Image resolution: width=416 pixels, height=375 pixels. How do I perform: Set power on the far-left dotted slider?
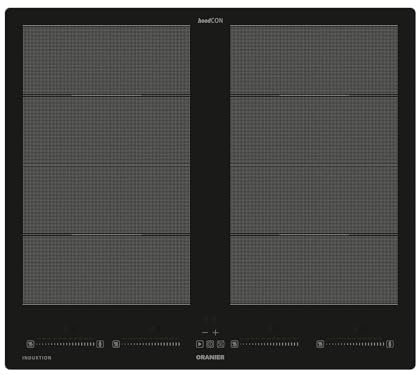[66, 344]
